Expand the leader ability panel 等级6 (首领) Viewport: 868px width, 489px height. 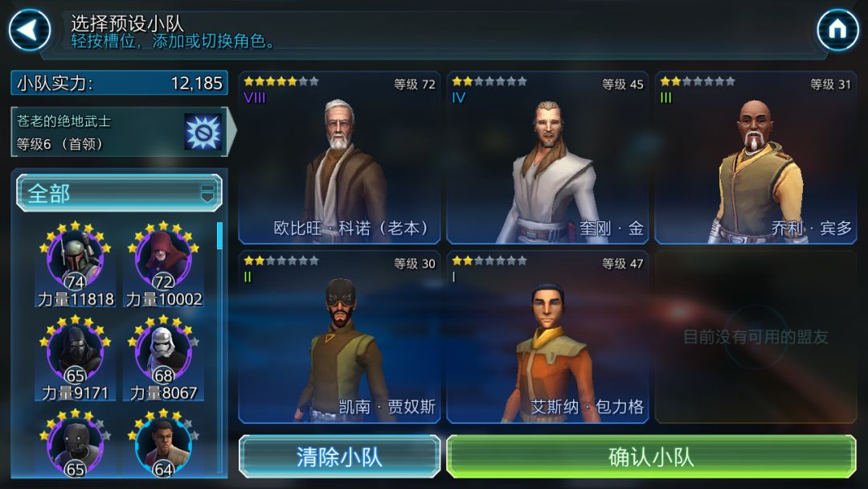pos(124,133)
